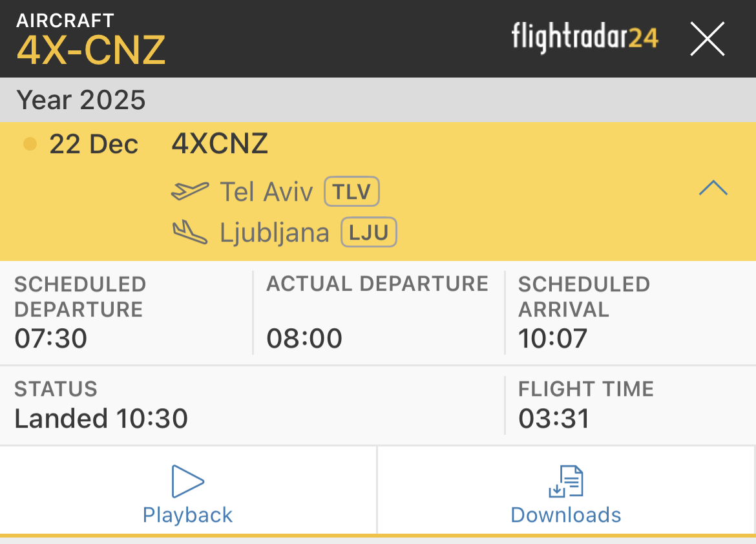The height and width of the screenshot is (544, 756).
Task: Click the Landed 10:30 status text
Action: click(x=101, y=419)
